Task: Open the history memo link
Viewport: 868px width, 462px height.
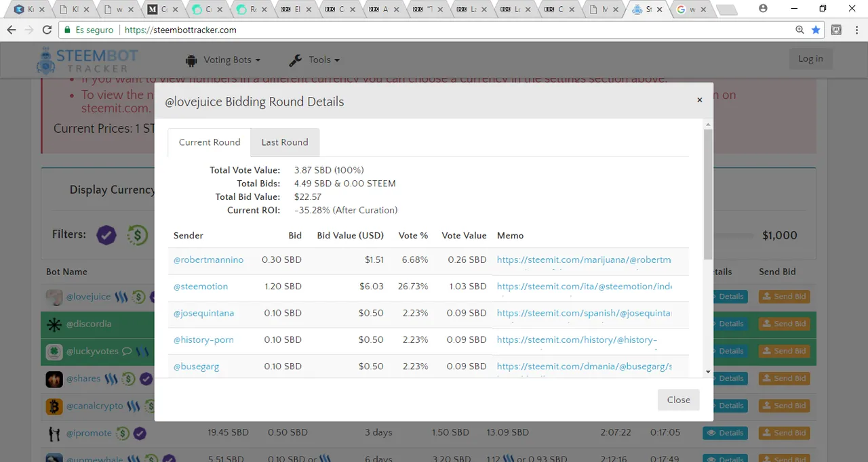Action: (x=577, y=339)
